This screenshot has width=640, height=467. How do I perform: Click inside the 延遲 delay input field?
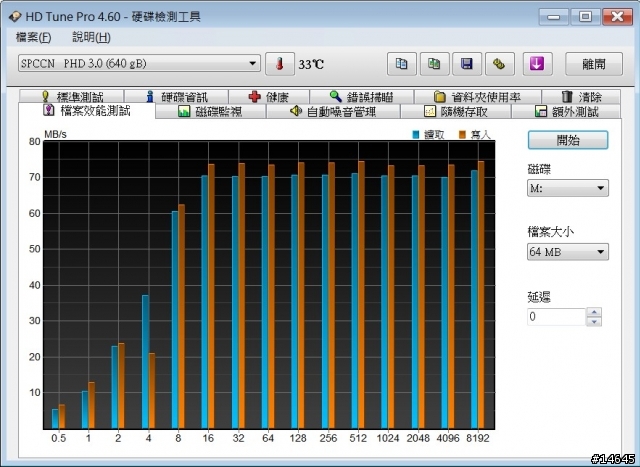556,316
